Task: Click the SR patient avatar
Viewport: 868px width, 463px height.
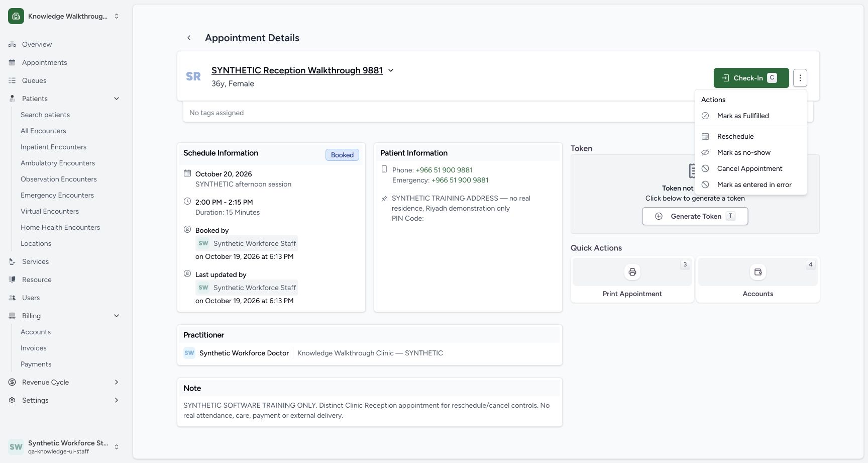Action: point(193,76)
